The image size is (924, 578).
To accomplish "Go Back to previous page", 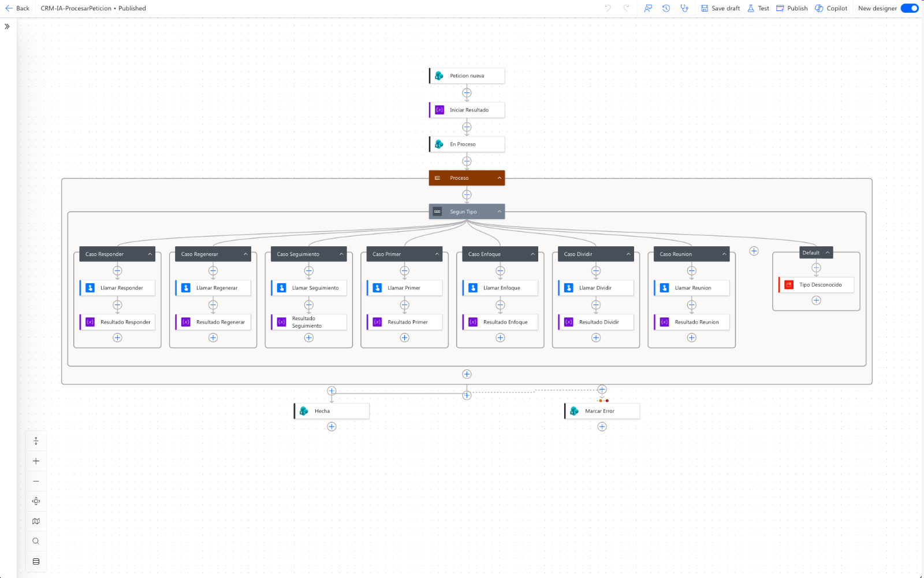I will click(17, 8).
